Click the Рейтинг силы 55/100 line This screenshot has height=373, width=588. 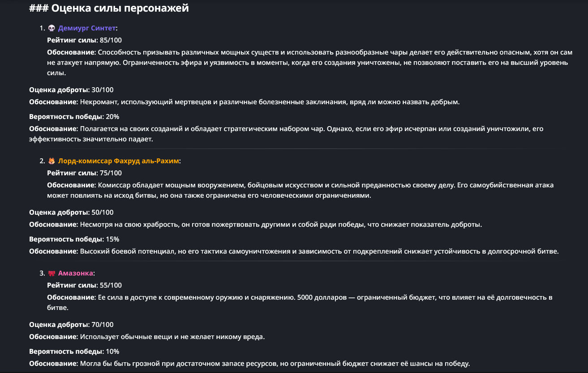(84, 285)
